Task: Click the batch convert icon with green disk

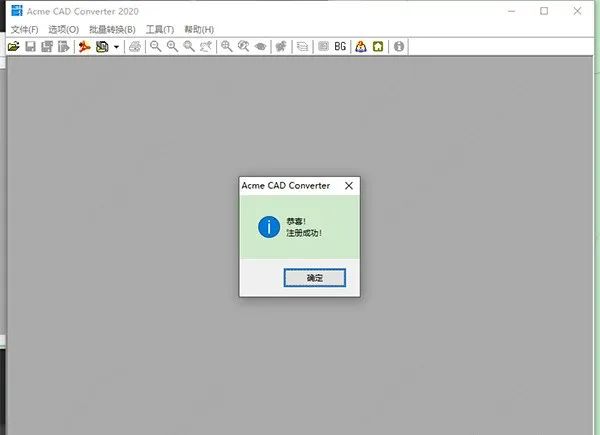Action: tap(102, 47)
